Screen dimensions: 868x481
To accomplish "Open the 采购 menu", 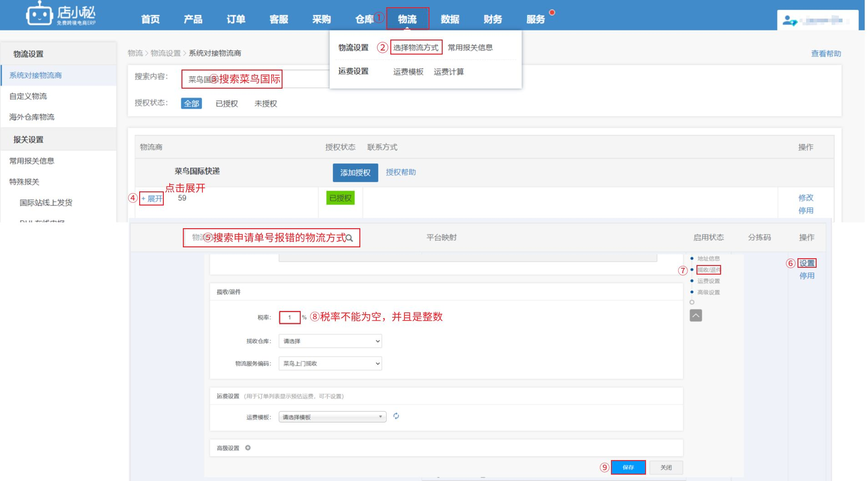I will click(x=322, y=19).
